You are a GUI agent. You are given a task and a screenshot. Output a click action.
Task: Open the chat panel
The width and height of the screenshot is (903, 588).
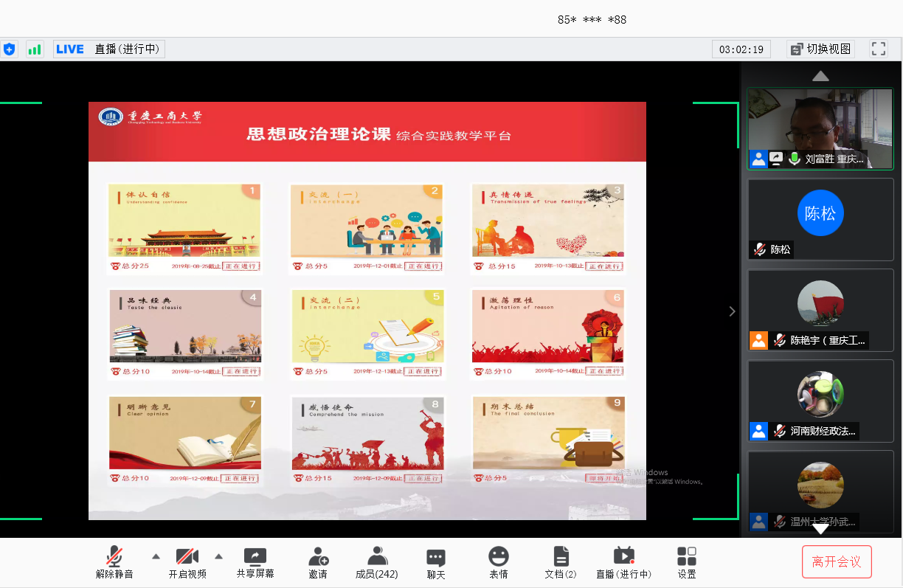pos(436,563)
